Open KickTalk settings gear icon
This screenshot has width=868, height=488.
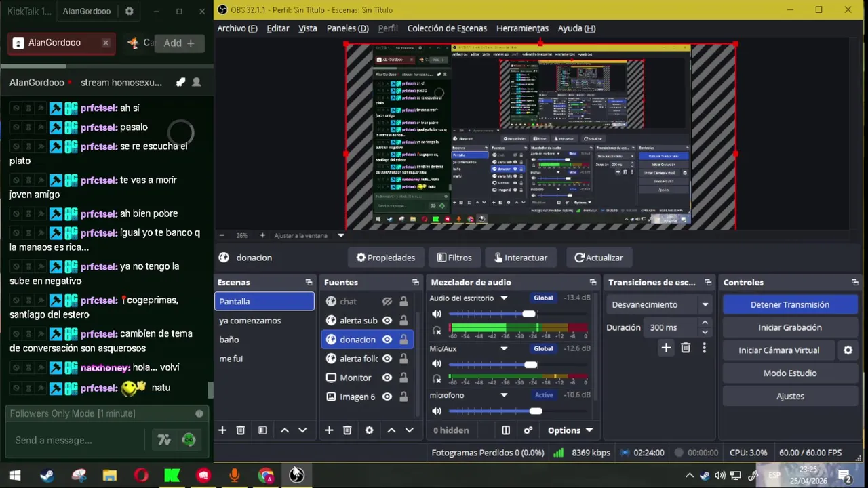pyautogui.click(x=130, y=11)
